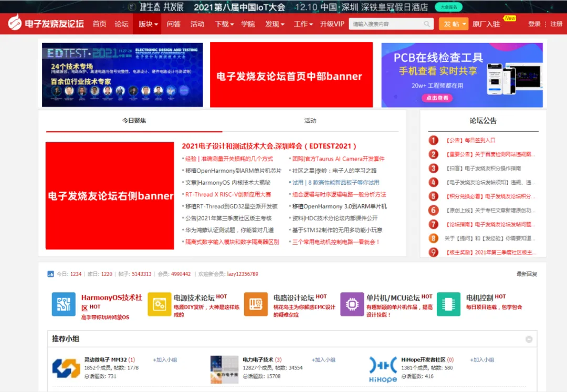Click the top IoT大会 announcement strip
This screenshot has width=567, height=392.
click(x=283, y=7)
